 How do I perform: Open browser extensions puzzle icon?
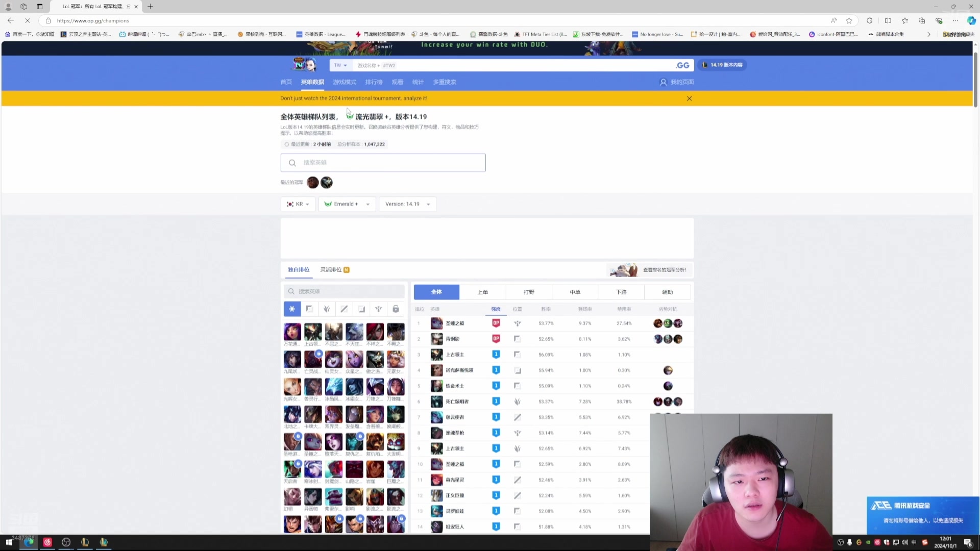tap(869, 20)
